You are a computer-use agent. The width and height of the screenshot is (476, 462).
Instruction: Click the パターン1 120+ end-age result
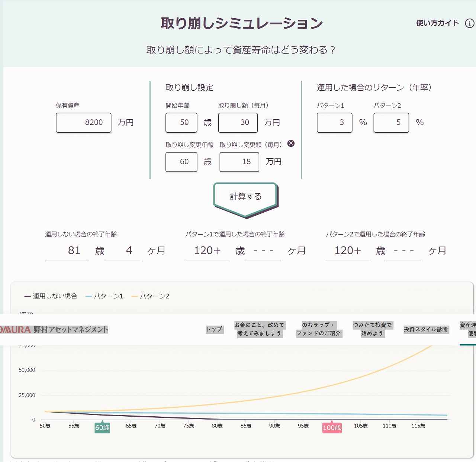tap(208, 251)
